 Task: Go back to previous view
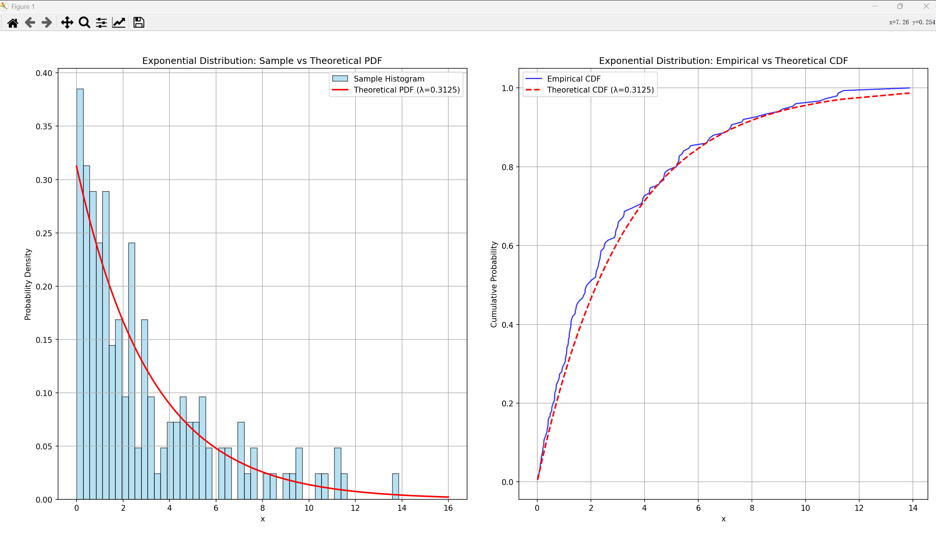pos(30,23)
